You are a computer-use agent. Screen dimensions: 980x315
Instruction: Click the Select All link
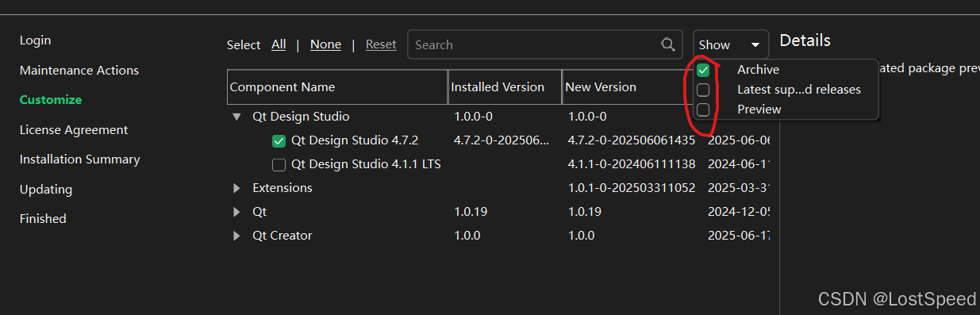click(x=279, y=44)
